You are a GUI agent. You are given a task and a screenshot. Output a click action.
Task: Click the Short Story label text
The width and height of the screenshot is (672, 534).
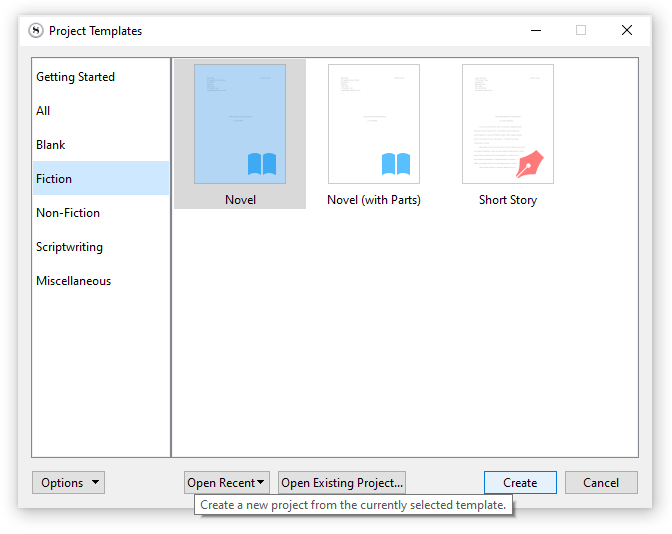coord(508,200)
